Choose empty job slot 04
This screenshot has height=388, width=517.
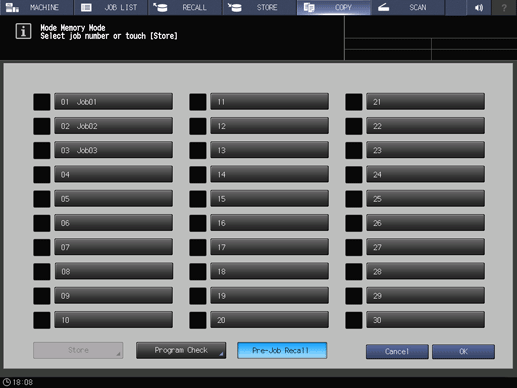(x=113, y=174)
